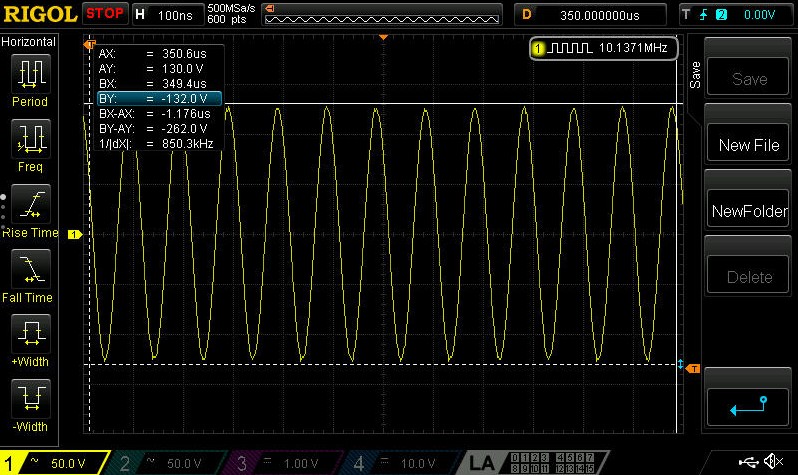Select the Period measurement icon
Image resolution: width=798 pixels, height=475 pixels.
tap(30, 74)
